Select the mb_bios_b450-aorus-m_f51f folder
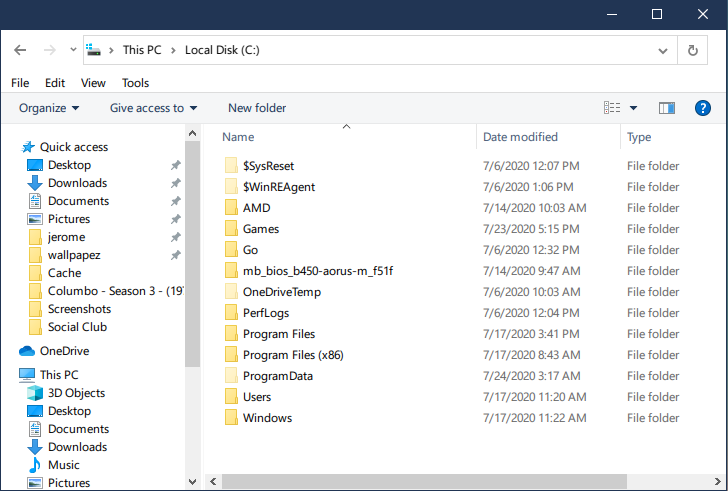Viewport: 728px width, 491px height. point(318,271)
